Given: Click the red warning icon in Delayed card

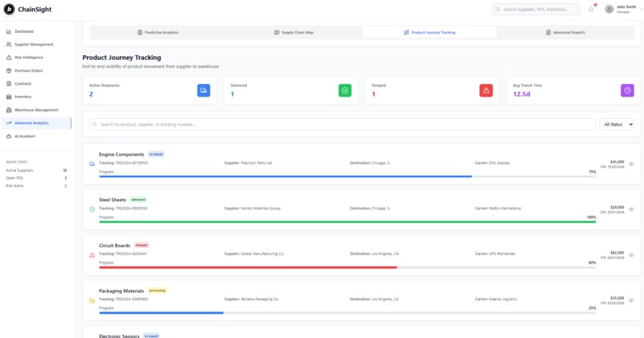Looking at the screenshot, I should [x=486, y=90].
